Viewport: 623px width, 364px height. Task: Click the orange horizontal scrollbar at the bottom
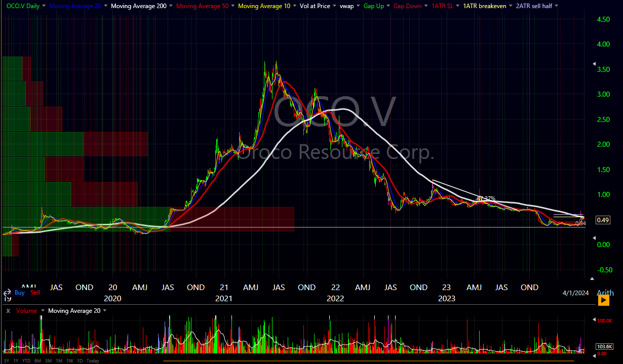tap(368, 360)
